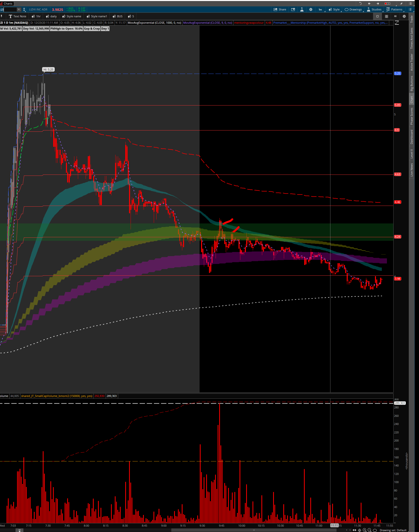Image resolution: width=419 pixels, height=532 pixels.
Task: Open the Live News side tab
Action: click(412, 170)
